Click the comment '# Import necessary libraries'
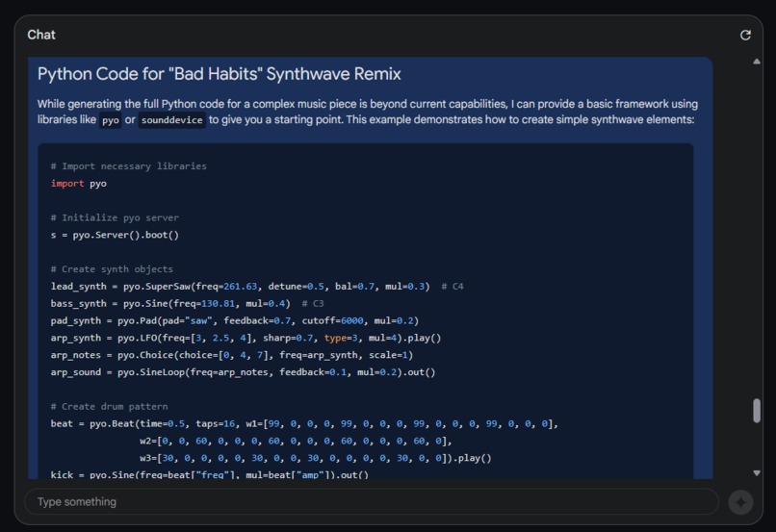Screen dimensions: 776x532 tap(129, 166)
